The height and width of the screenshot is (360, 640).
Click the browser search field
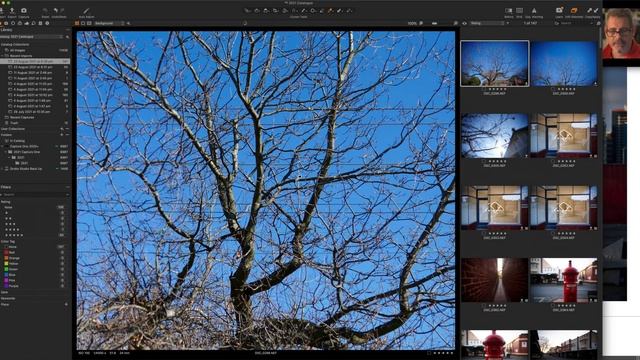[x=577, y=23]
